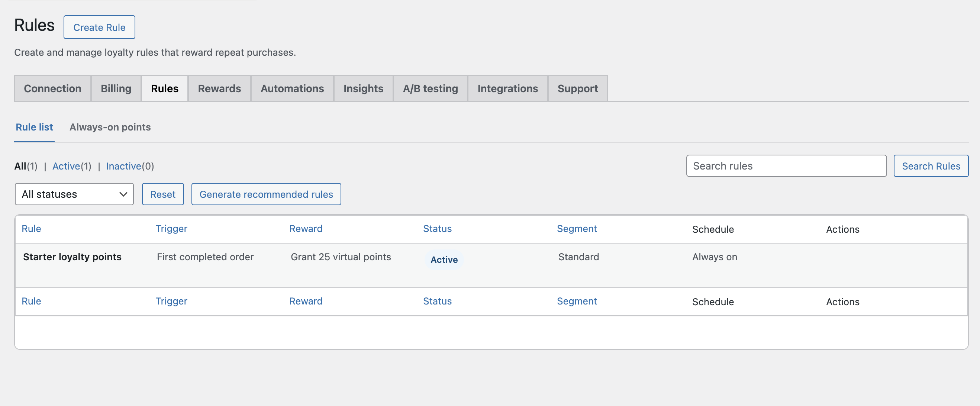This screenshot has height=406, width=980.
Task: Go to the Automations tab
Action: pos(292,88)
